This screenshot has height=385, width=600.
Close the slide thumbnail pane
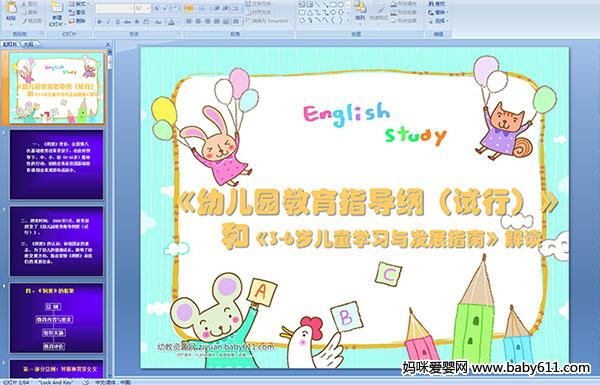click(x=108, y=44)
